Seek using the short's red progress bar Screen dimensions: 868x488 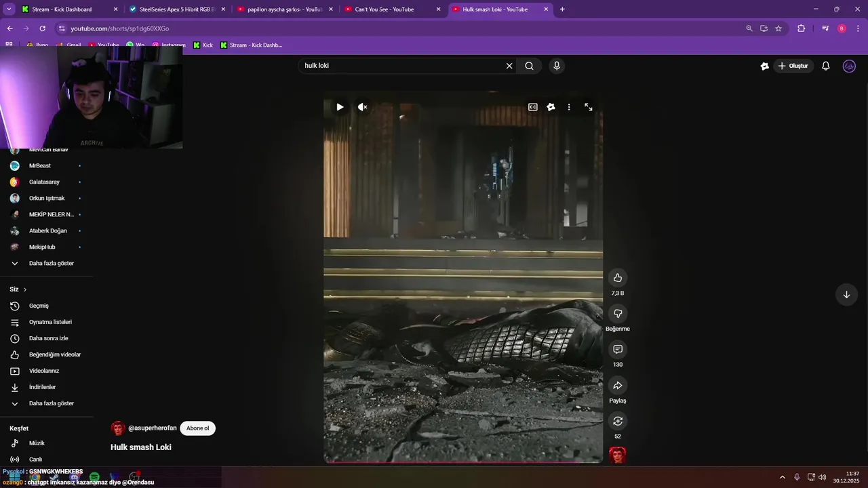coord(463,462)
